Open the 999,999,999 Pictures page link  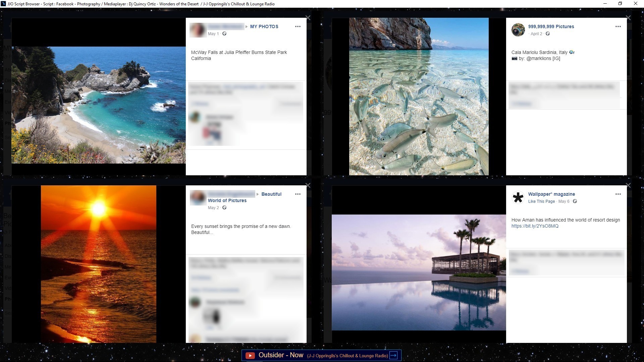point(551,26)
